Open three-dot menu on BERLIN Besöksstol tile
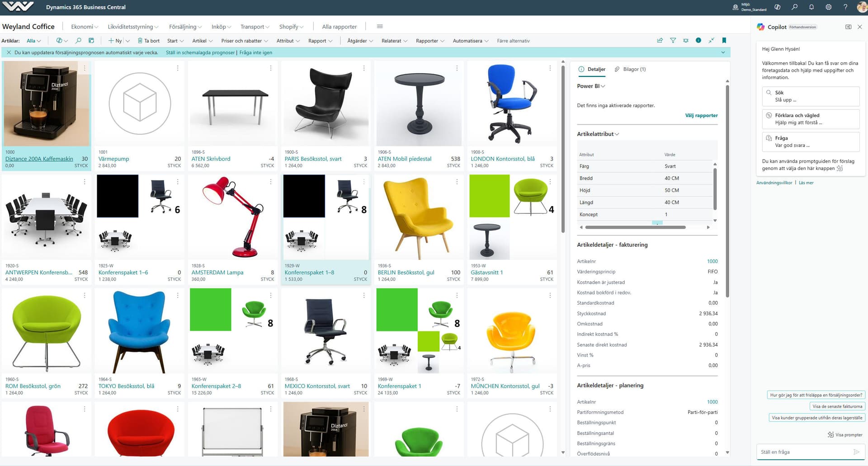This screenshot has width=868, height=466. click(457, 182)
